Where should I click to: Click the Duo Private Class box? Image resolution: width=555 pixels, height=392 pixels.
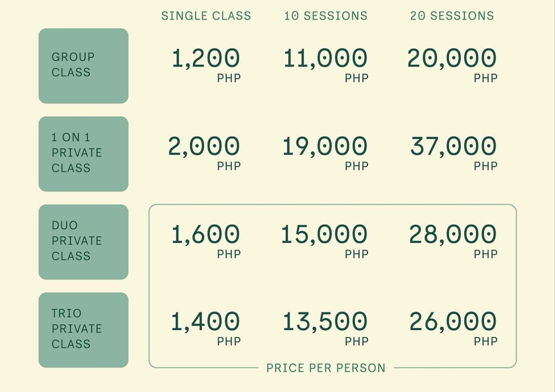83,242
